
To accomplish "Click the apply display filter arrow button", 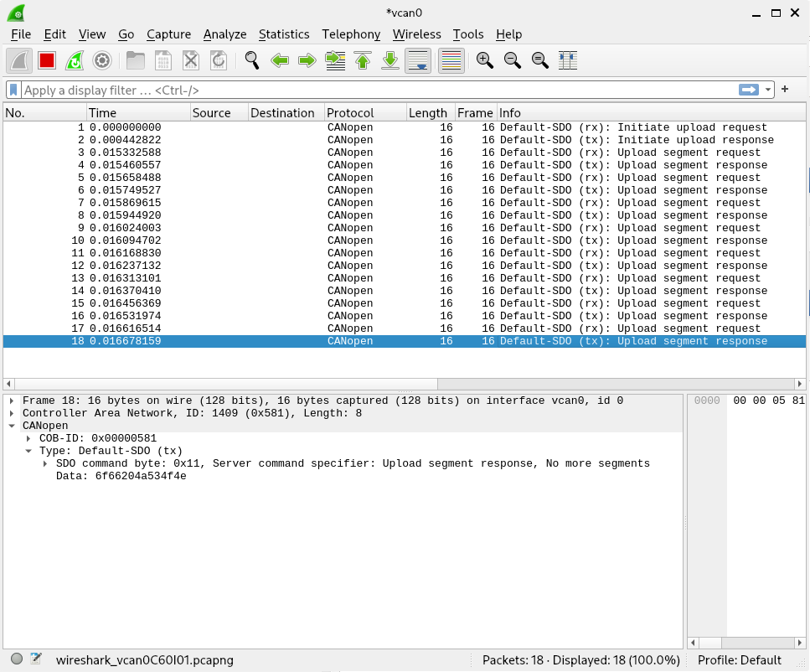I will [748, 90].
